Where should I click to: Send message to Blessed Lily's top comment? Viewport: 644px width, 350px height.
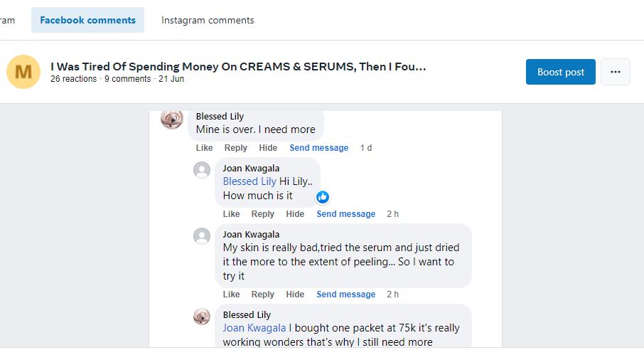point(318,148)
